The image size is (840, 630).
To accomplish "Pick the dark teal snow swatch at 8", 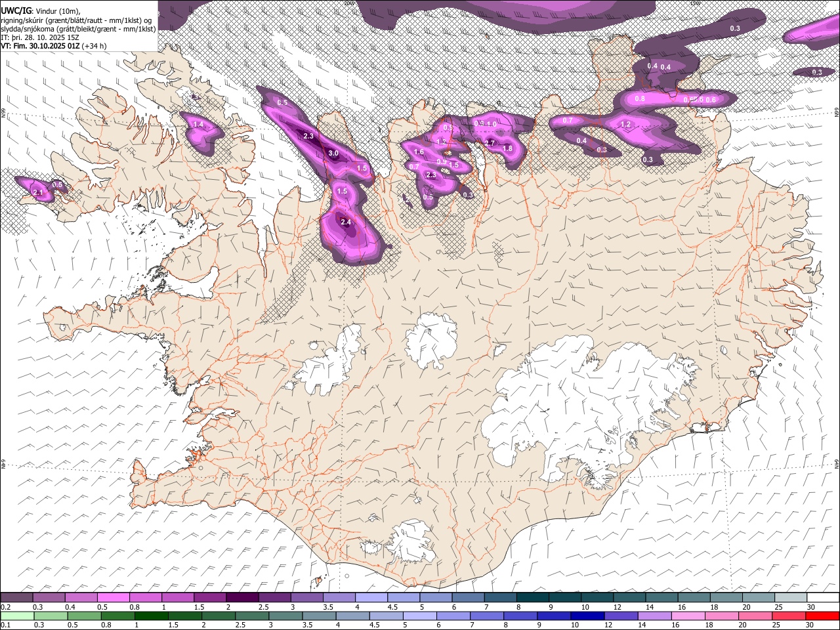I will (533, 597).
